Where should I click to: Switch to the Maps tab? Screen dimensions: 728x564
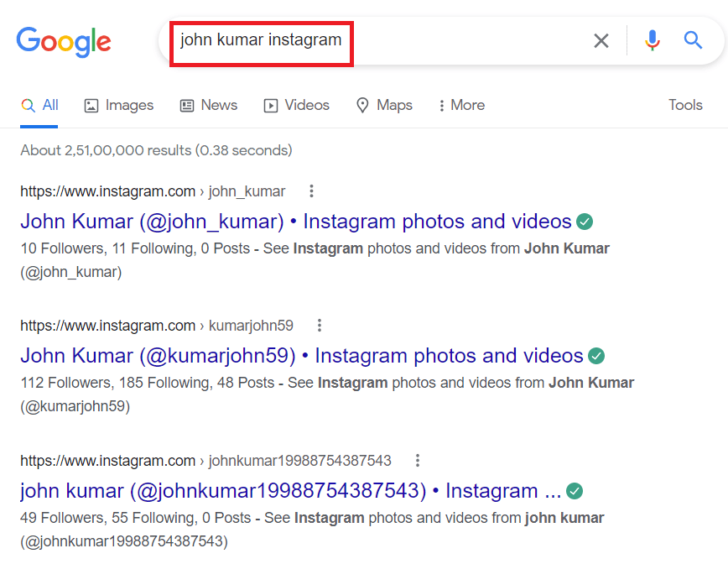coord(384,106)
